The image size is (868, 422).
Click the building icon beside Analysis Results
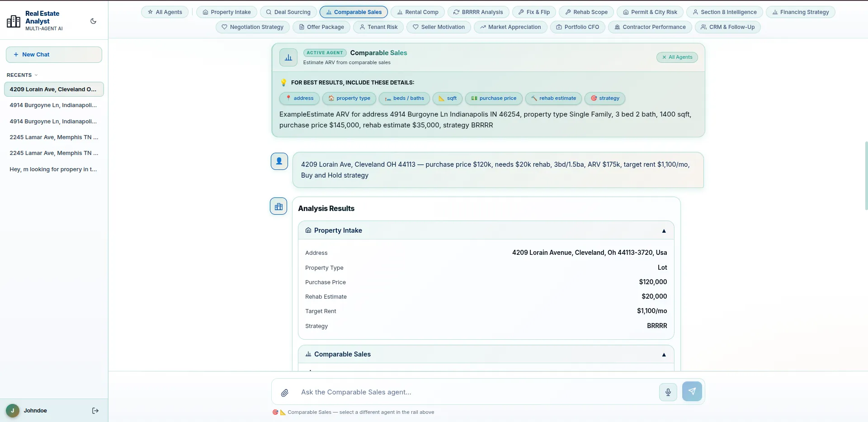pyautogui.click(x=278, y=206)
